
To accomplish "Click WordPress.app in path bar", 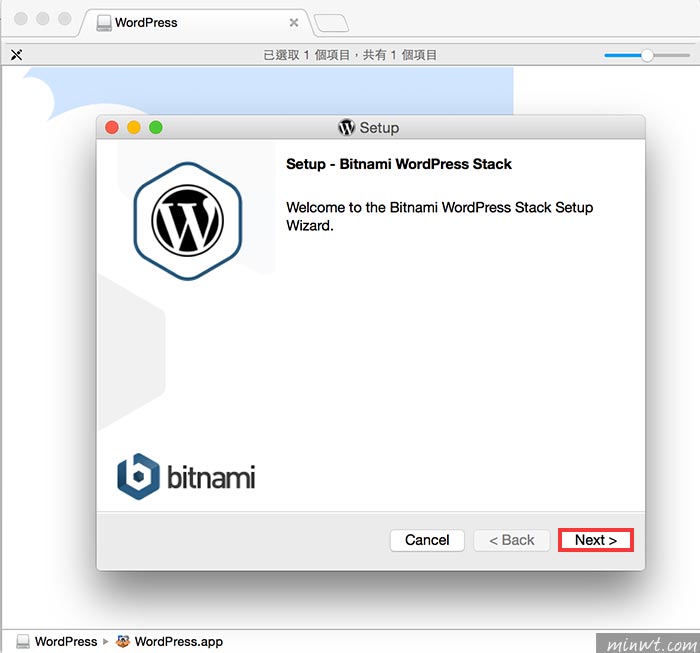I will click(169, 641).
